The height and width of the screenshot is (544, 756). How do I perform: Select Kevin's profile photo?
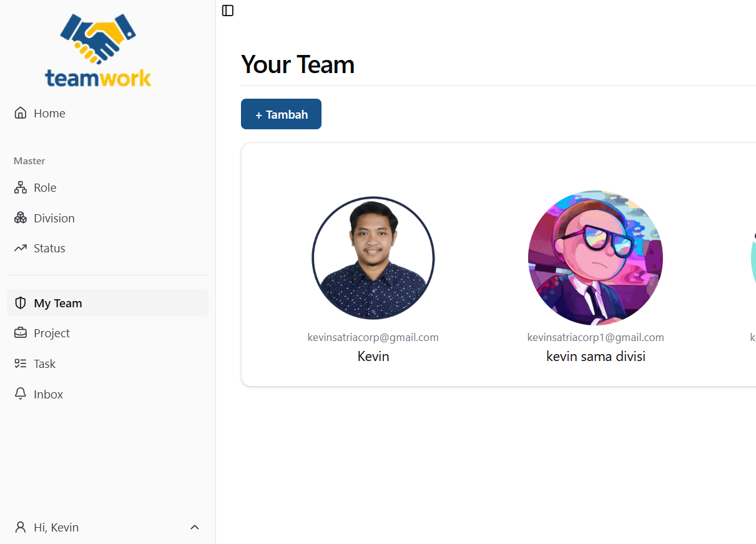373,258
